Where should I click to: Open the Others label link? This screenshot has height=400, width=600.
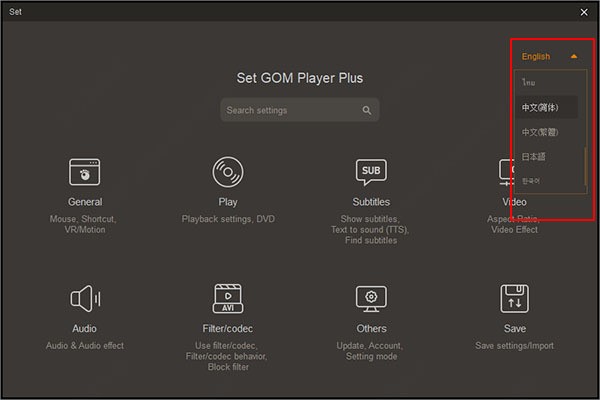coord(371,329)
